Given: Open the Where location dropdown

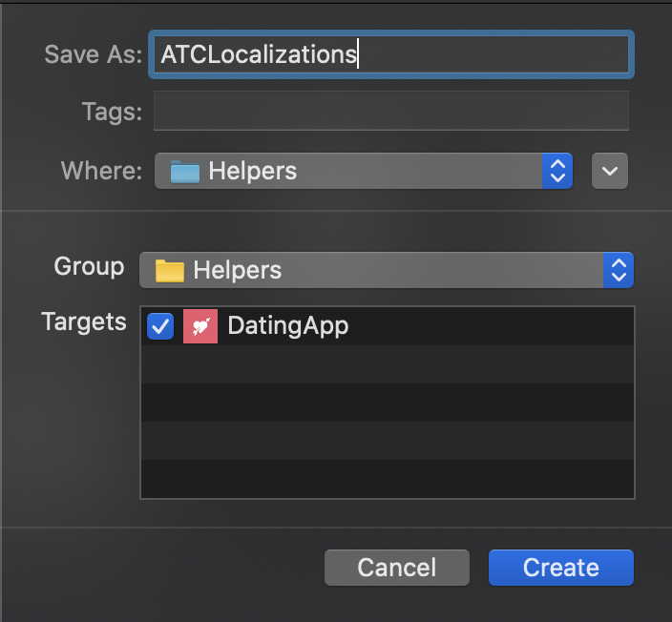Looking at the screenshot, I should pyautogui.click(x=364, y=171).
